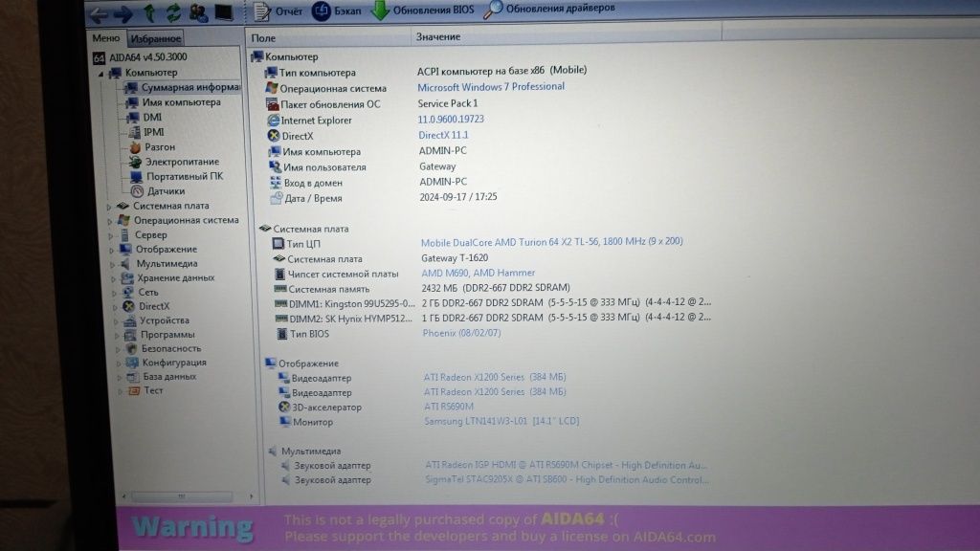Open the ATI RS690M link
The height and width of the screenshot is (551, 980).
pyautogui.click(x=449, y=407)
